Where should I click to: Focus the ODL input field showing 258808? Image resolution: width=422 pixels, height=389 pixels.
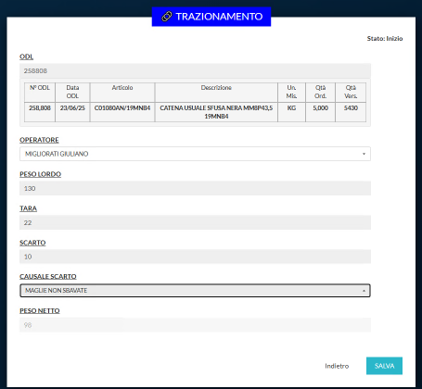[x=195, y=71]
